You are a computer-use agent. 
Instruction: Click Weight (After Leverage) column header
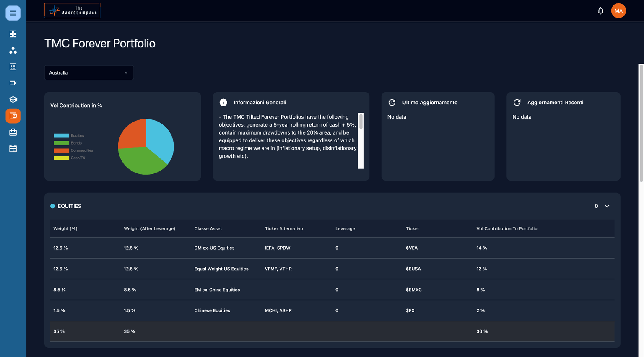click(149, 229)
